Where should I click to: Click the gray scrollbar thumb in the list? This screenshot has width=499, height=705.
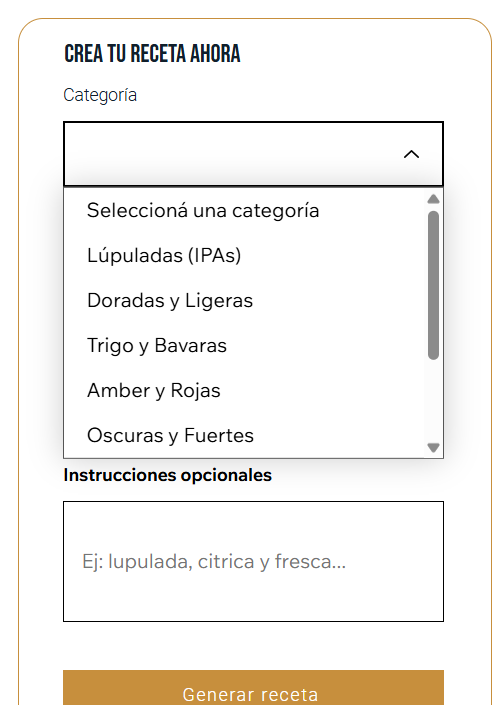433,285
